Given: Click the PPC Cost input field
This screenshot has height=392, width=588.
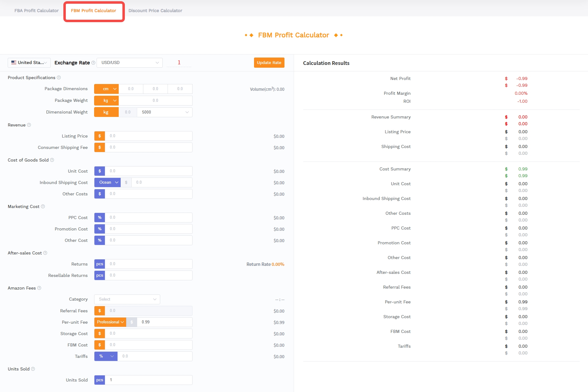Looking at the screenshot, I should (x=149, y=218).
